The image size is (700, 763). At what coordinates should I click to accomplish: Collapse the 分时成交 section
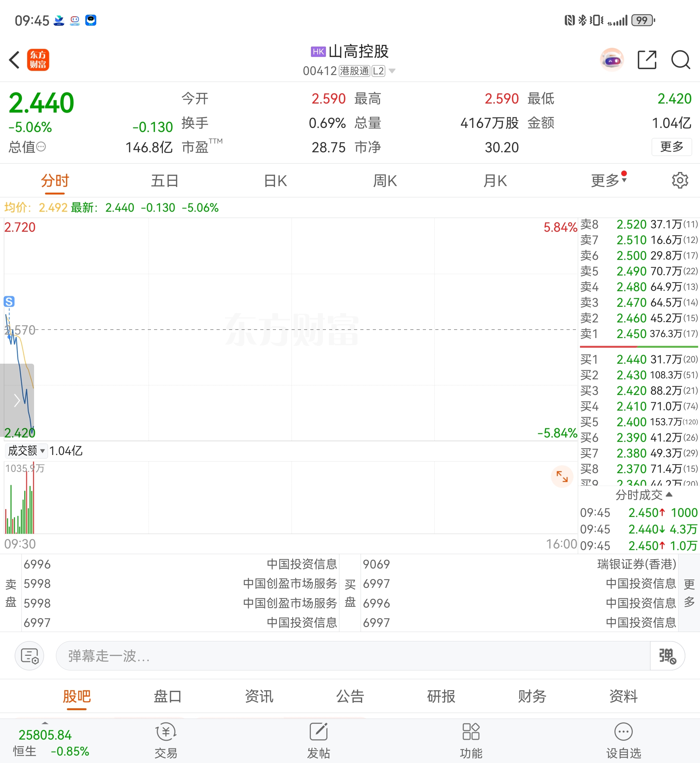pyautogui.click(x=643, y=495)
